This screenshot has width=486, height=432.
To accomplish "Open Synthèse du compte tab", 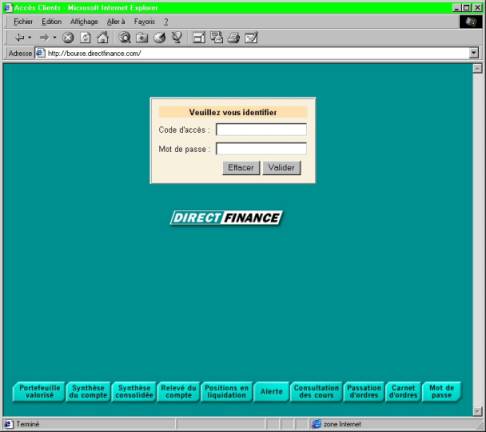I will point(88,392).
